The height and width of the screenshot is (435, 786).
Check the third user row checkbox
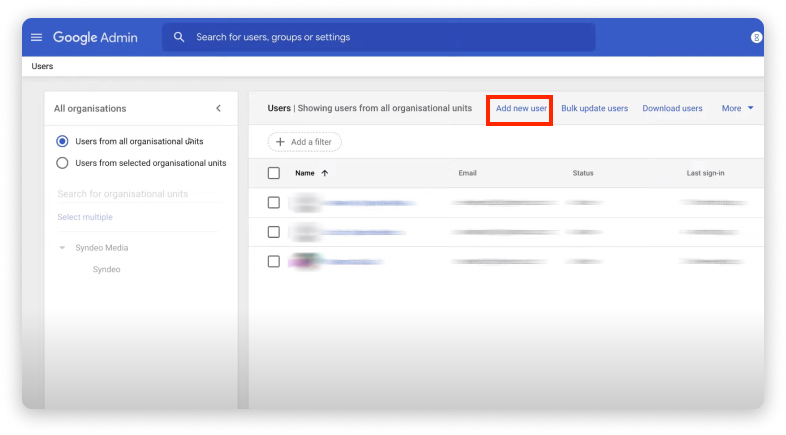[x=274, y=261]
